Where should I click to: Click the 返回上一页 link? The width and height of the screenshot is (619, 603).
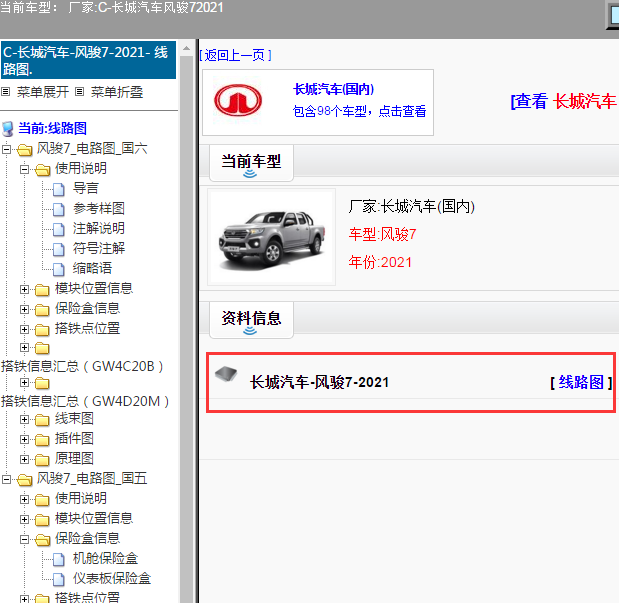coord(235,55)
